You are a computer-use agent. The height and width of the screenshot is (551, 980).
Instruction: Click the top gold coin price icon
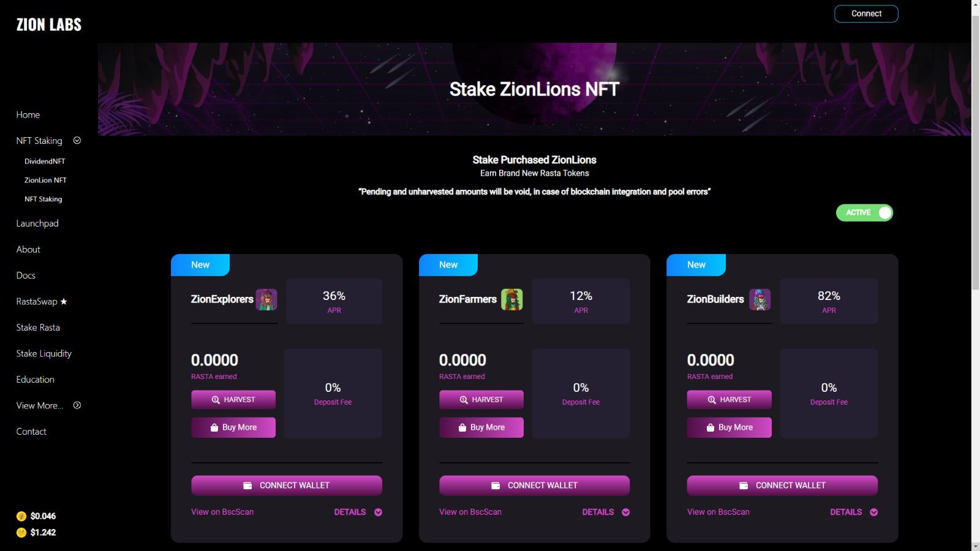point(21,516)
